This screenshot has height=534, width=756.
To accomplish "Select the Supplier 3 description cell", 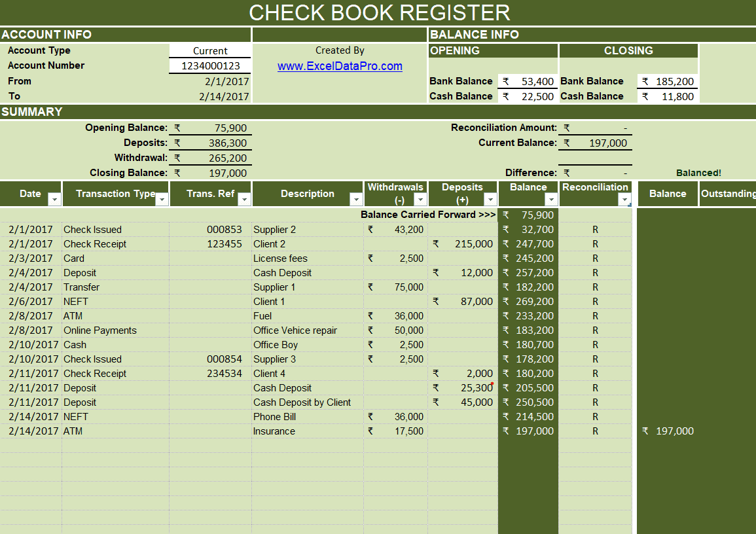I will pyautogui.click(x=307, y=359).
